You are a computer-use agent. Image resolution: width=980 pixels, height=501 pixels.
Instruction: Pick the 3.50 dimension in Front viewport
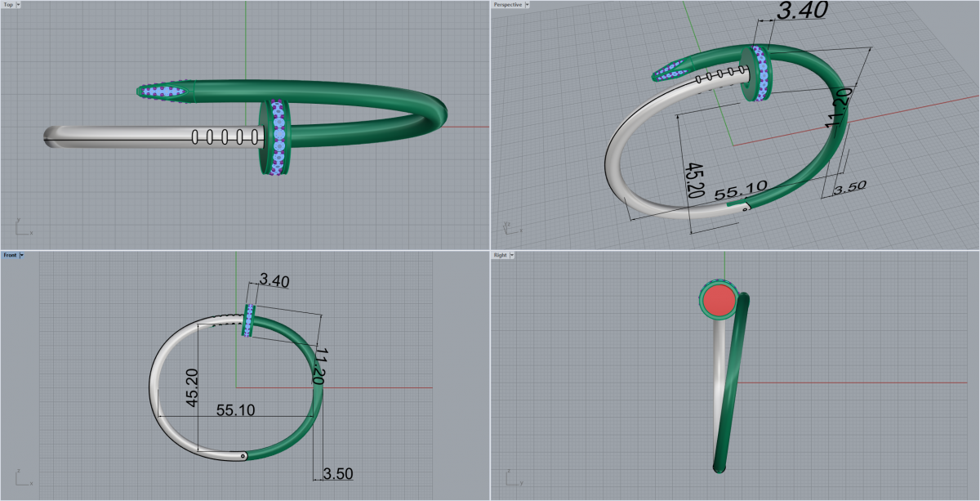tap(337, 473)
